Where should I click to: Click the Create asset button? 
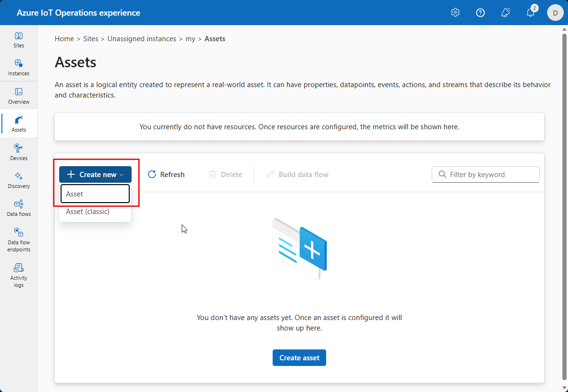[299, 358]
